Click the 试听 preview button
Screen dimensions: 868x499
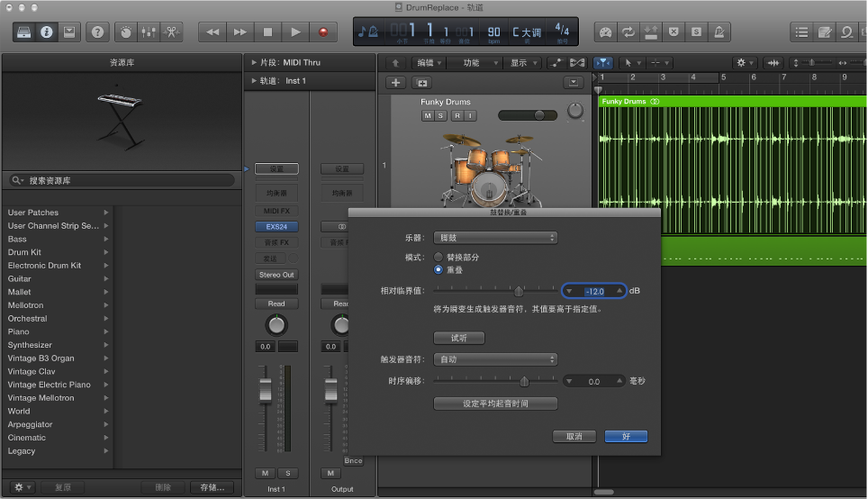pyautogui.click(x=459, y=339)
